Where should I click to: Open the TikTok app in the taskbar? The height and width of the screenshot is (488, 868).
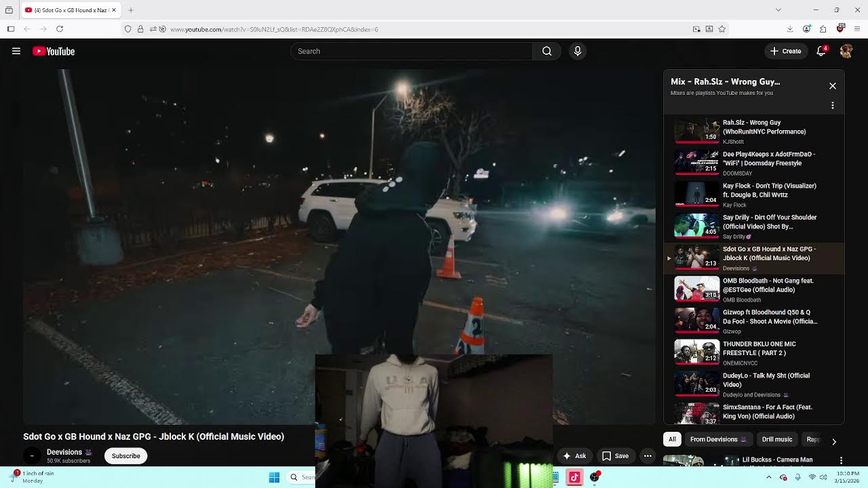(x=574, y=477)
